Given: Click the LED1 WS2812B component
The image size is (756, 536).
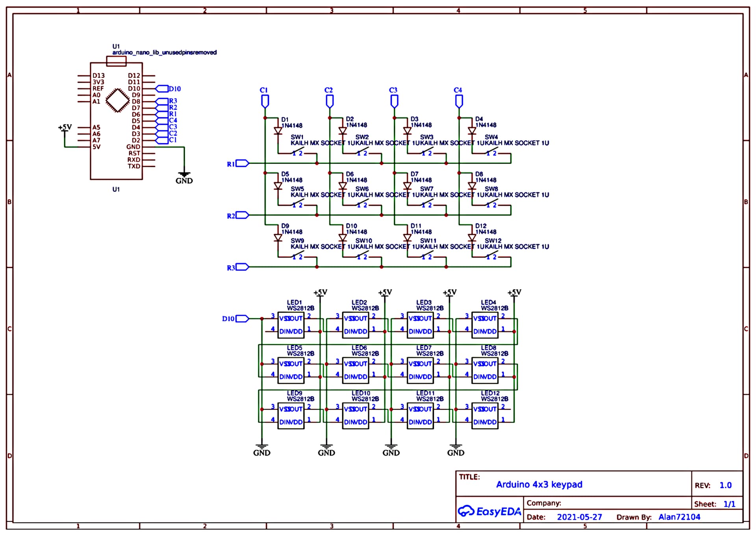Looking at the screenshot, I should point(291,325).
